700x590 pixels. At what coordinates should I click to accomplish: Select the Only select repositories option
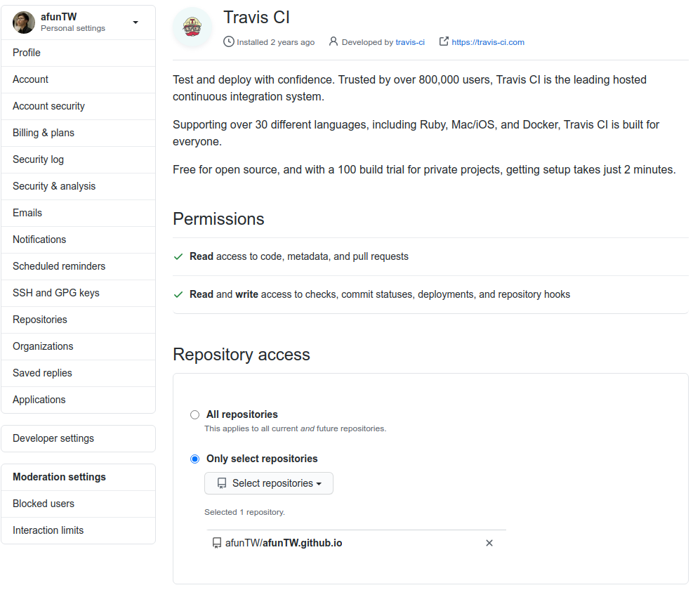[x=194, y=459]
